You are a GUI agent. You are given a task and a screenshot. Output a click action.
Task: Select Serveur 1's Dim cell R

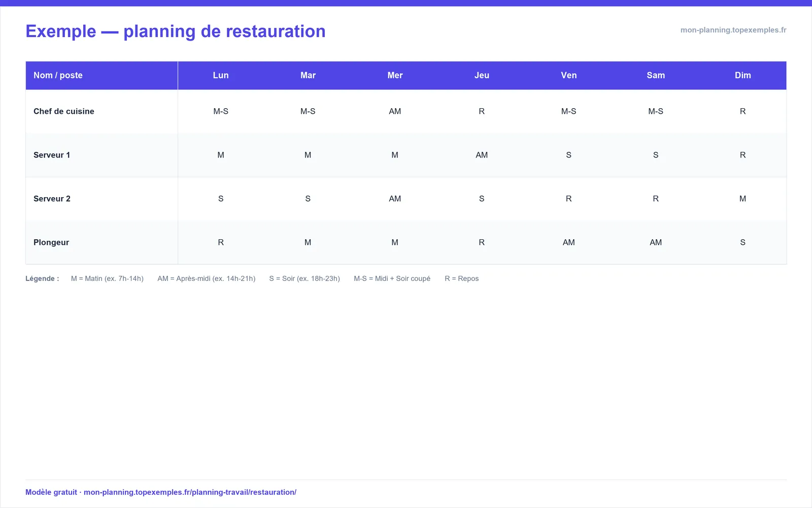pyautogui.click(x=743, y=155)
